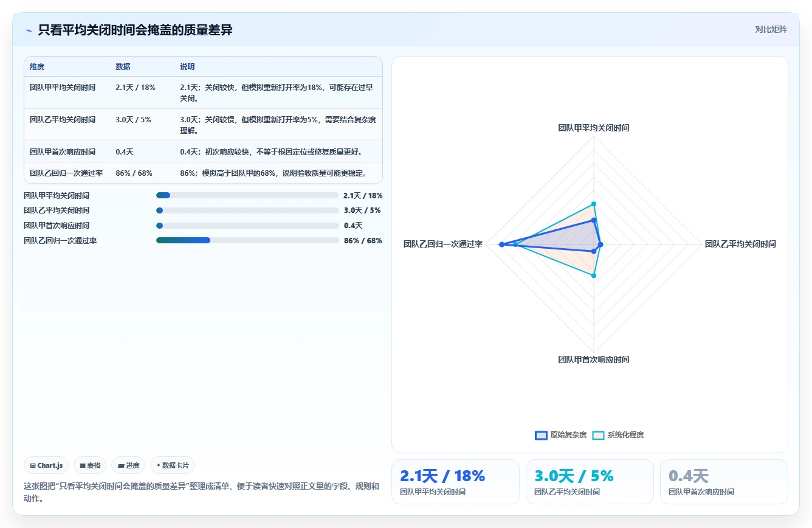Click the description starting 2.1天；关闭较快
The height and width of the screenshot is (528, 812).
pyautogui.click(x=277, y=93)
